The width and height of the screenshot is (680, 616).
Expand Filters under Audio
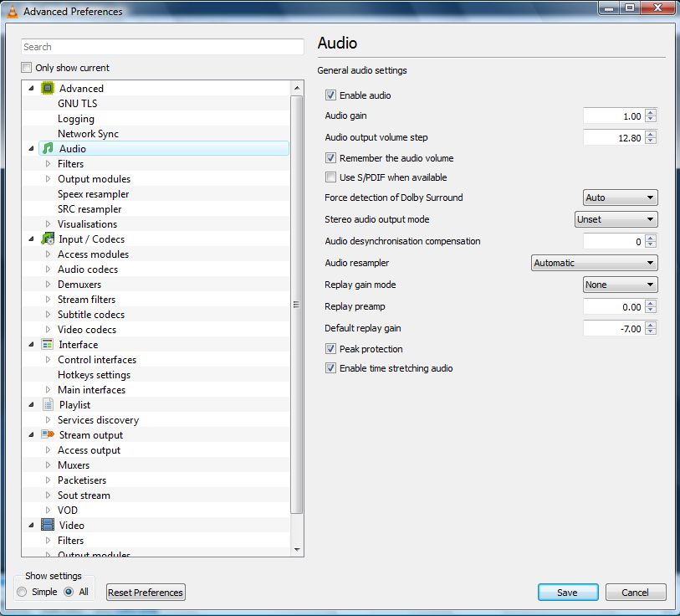tap(48, 164)
